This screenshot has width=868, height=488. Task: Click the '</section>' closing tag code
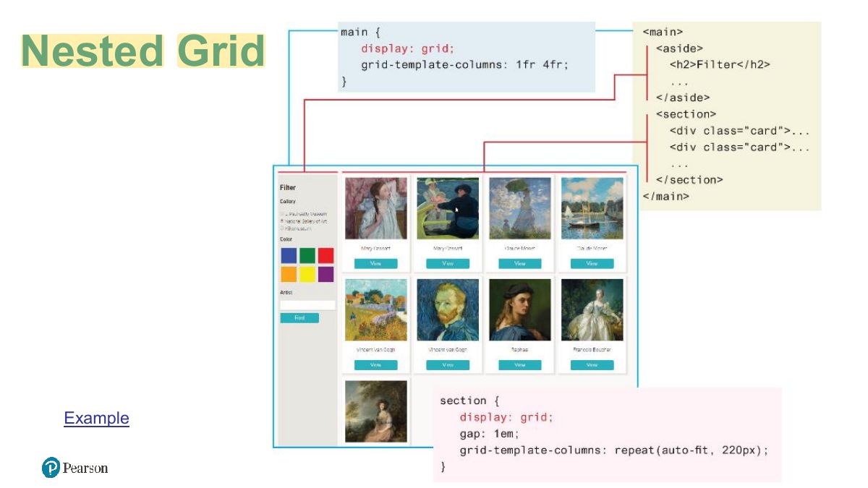point(689,179)
